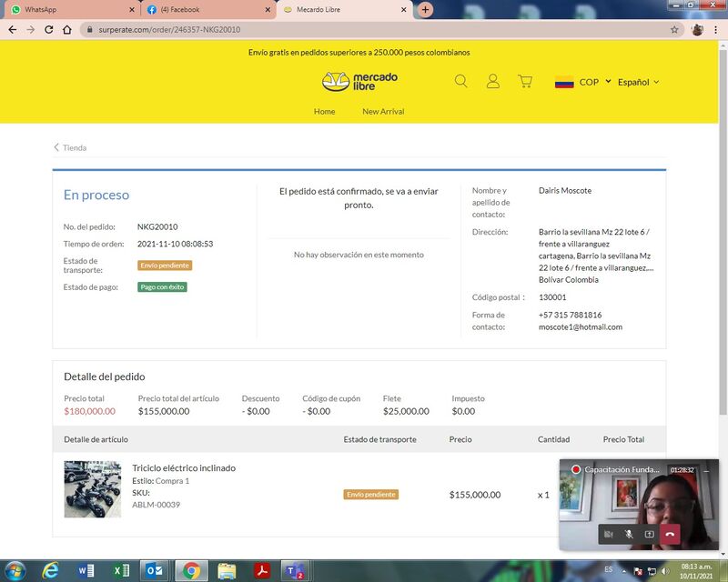Open the Chrome profile avatar
The image size is (728, 582).
[x=697, y=30]
